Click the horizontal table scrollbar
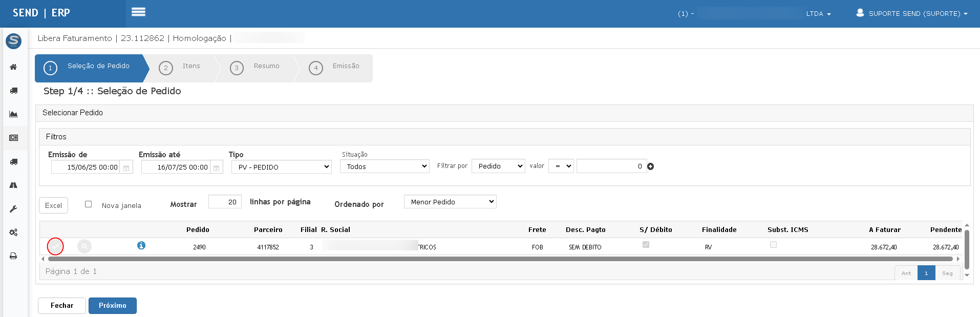Viewport: 980px width, 317px height. point(500,259)
